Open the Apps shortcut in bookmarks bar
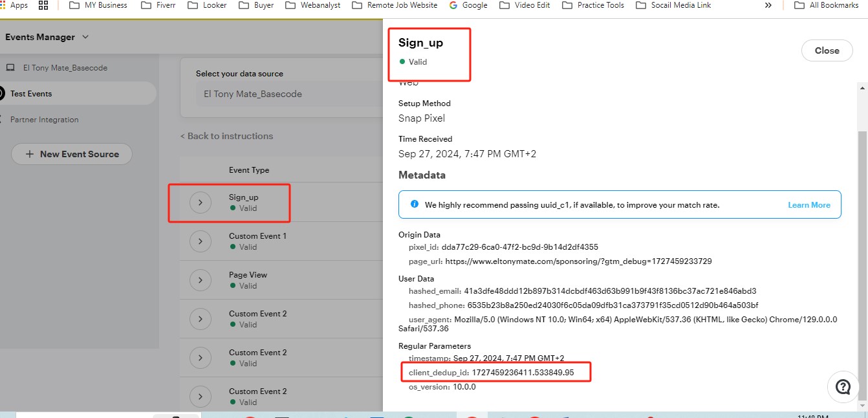Viewport: 868px width, 418px height. click(14, 5)
